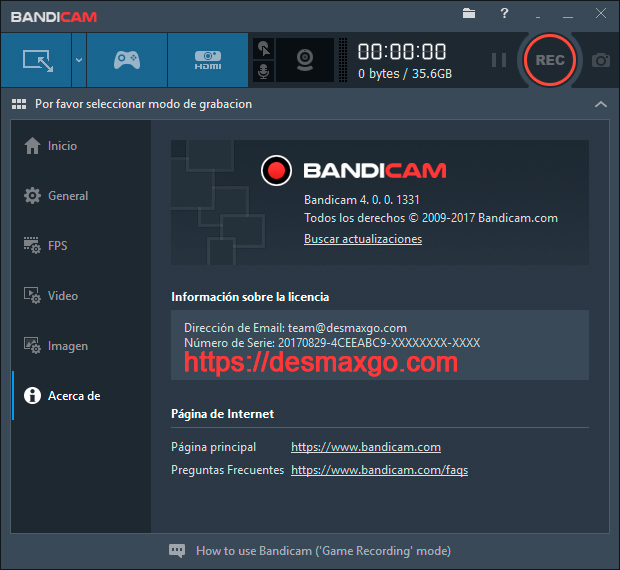Start recording with REC button
Image resolution: width=620 pixels, height=570 pixels.
click(550, 60)
